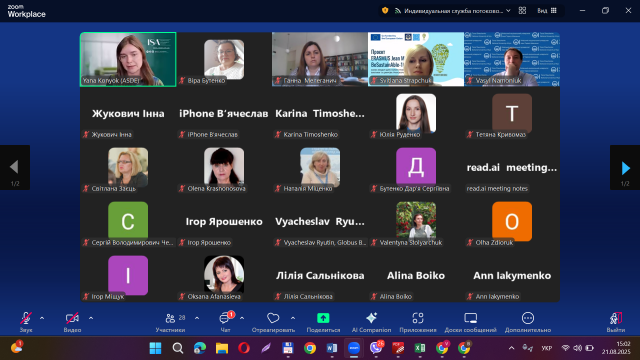640x360 pixels.
Task: Click the encryption shield icon in title bar
Action: coord(385,11)
